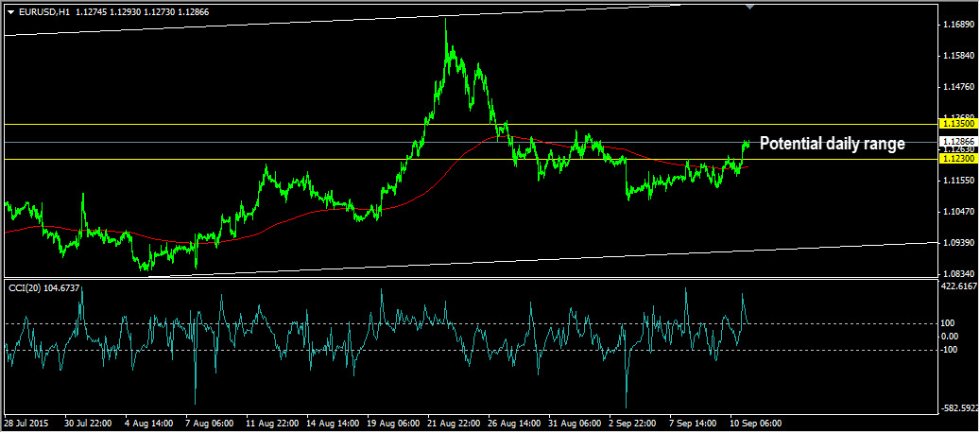Click the 30 Jul 22:00 time label

click(88, 423)
